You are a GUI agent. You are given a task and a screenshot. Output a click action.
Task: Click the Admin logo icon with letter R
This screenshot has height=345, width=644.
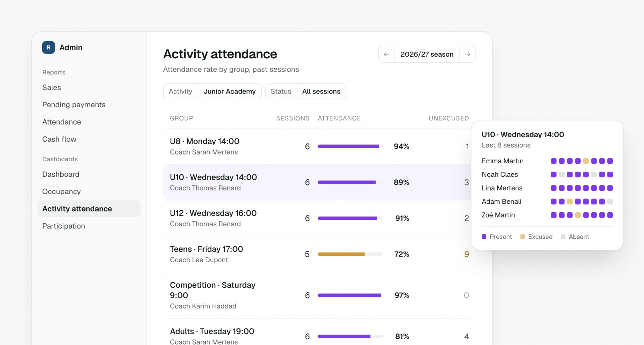click(48, 48)
